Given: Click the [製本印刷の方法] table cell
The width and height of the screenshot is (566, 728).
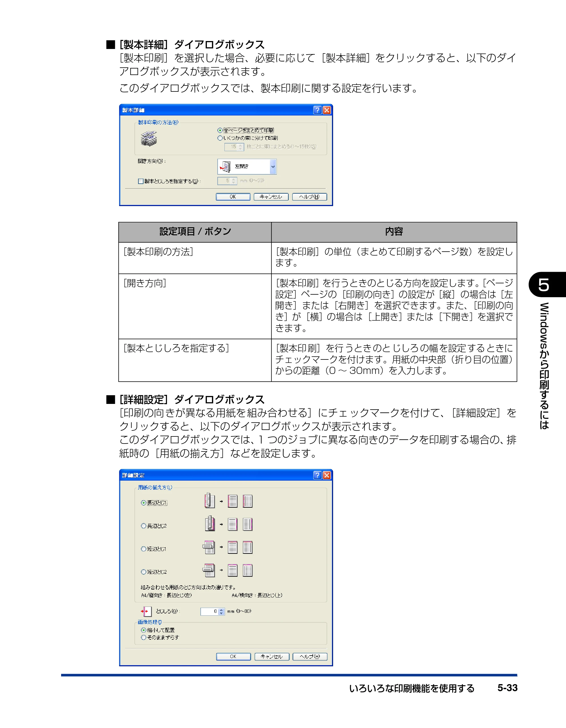Looking at the screenshot, I should 195,258.
